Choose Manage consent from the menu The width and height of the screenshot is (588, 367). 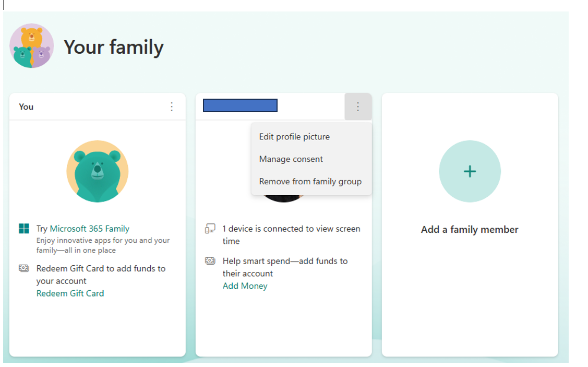click(291, 159)
